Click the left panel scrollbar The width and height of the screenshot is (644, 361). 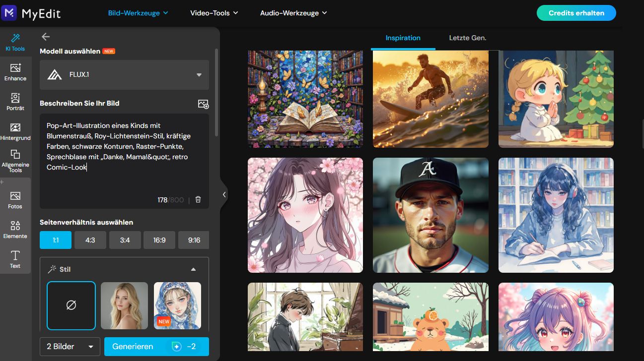(x=216, y=92)
